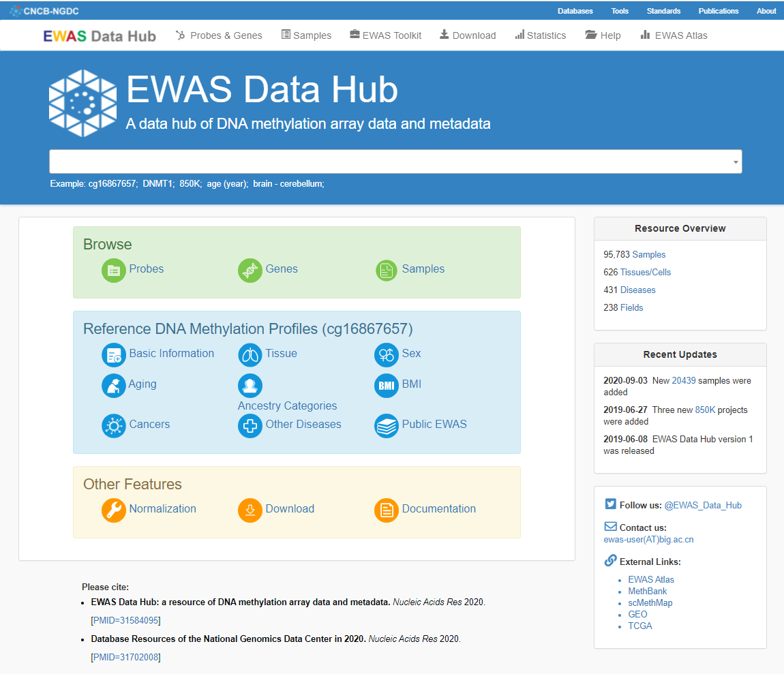Open the EWAS Atlas external link
Viewport: 784px width, 674px height.
click(651, 579)
